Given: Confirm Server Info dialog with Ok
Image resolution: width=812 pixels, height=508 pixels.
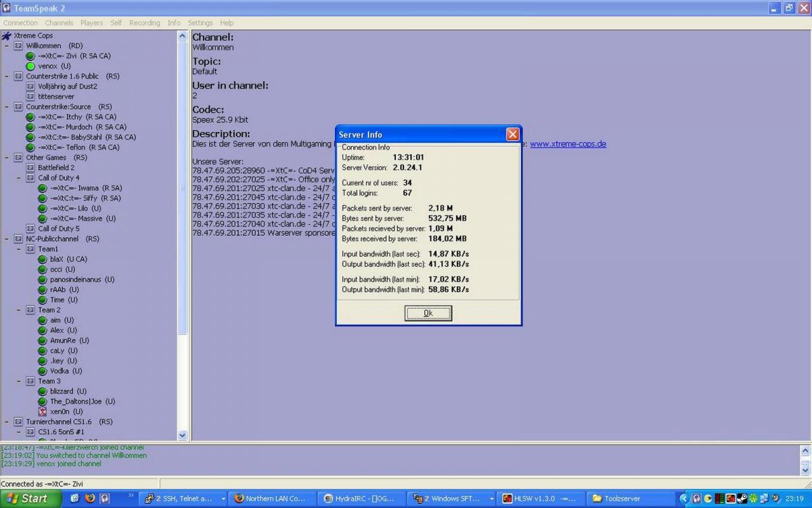Looking at the screenshot, I should [x=428, y=313].
